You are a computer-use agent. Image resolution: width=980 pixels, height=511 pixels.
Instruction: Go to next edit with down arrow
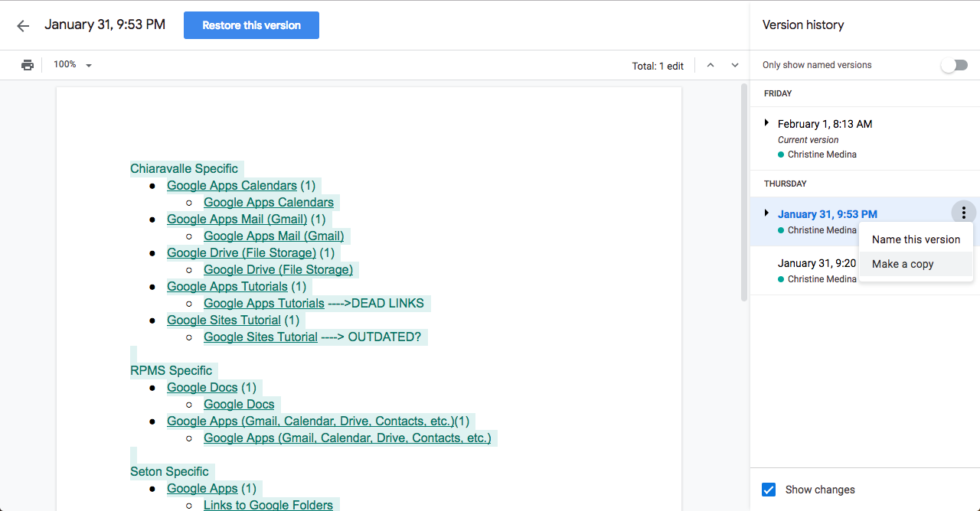[x=735, y=65]
